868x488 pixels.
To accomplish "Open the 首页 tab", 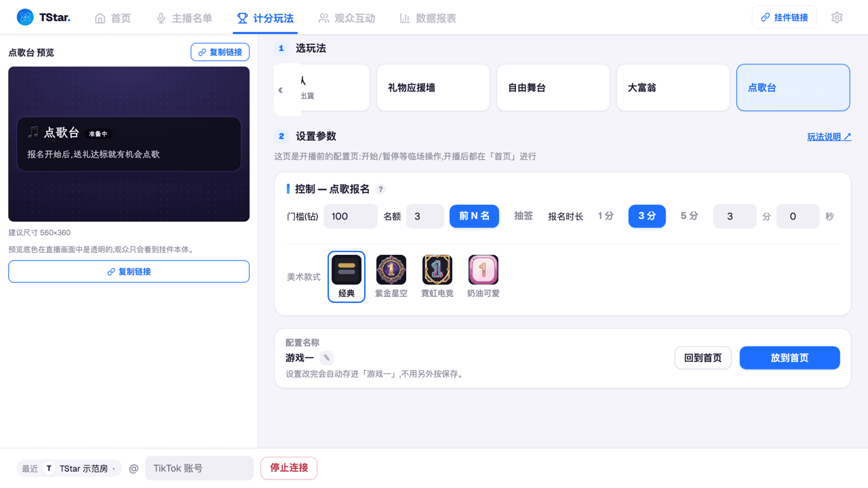I will point(113,18).
